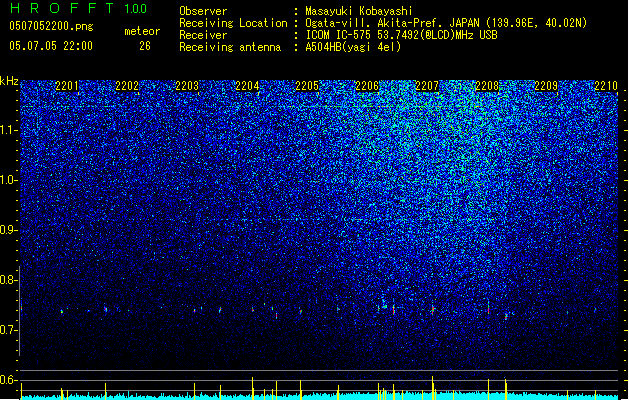Click the Receiving Location label
629x400 pixels.
[233, 23]
